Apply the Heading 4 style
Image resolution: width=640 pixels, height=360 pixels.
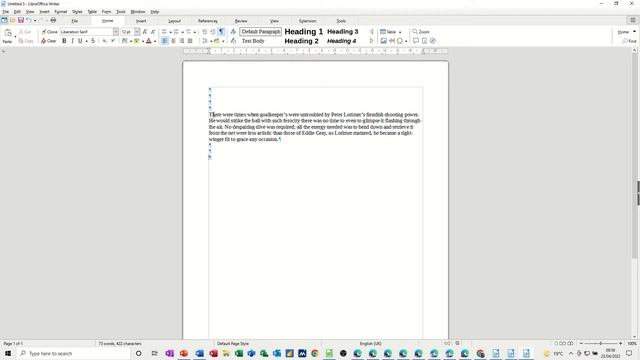point(342,41)
